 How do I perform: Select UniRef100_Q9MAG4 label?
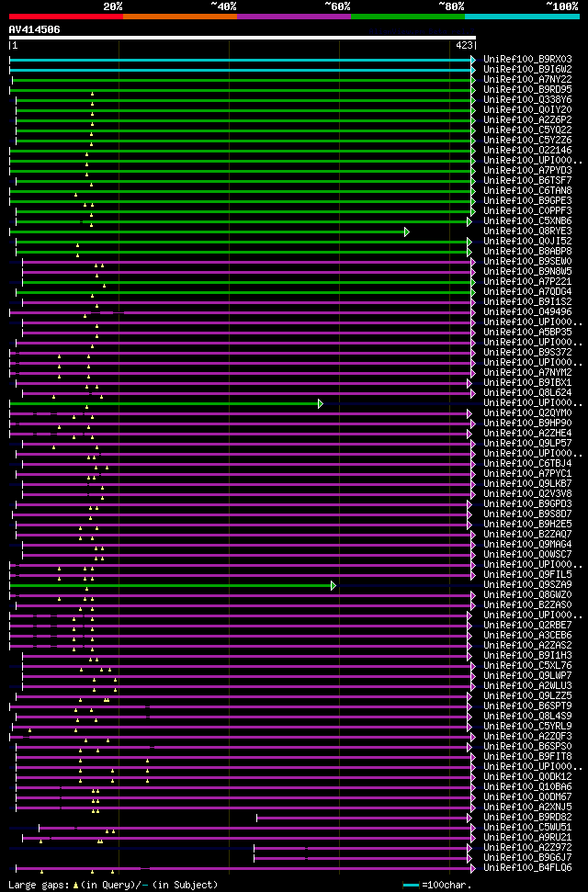tap(527, 545)
